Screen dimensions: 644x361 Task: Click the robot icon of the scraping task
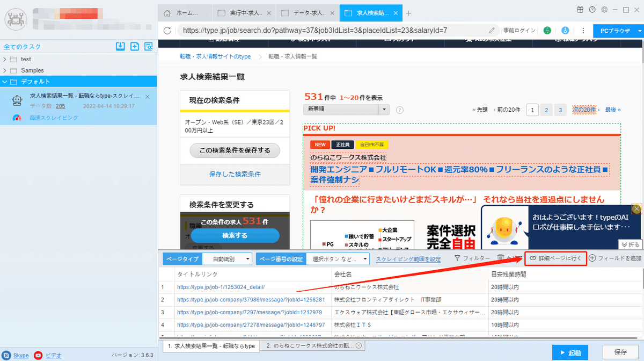click(x=18, y=100)
